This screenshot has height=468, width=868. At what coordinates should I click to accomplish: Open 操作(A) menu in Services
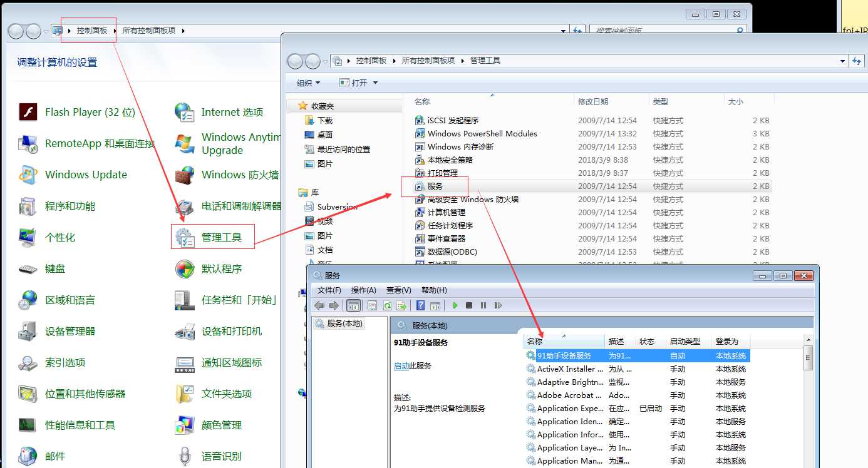(363, 290)
